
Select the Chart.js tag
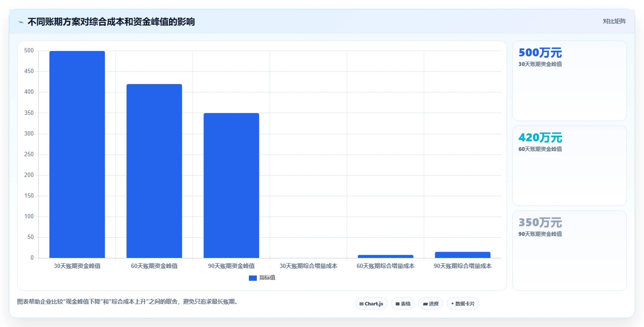pyautogui.click(x=371, y=304)
